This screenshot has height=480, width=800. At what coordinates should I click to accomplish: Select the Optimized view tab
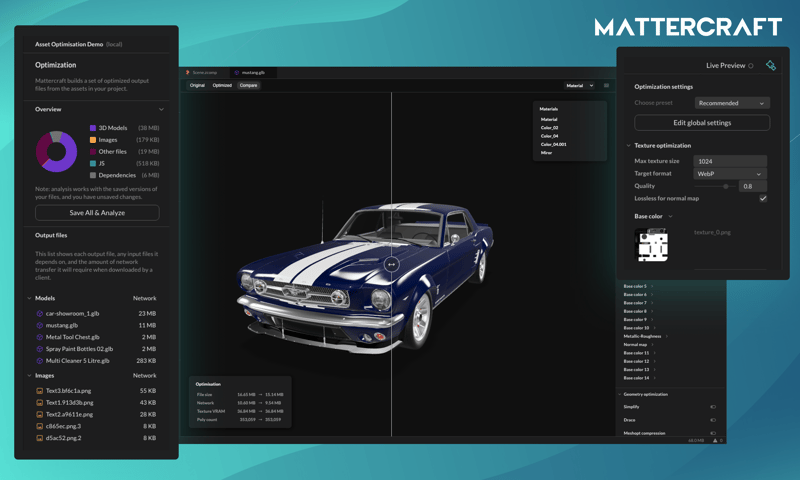click(x=222, y=86)
